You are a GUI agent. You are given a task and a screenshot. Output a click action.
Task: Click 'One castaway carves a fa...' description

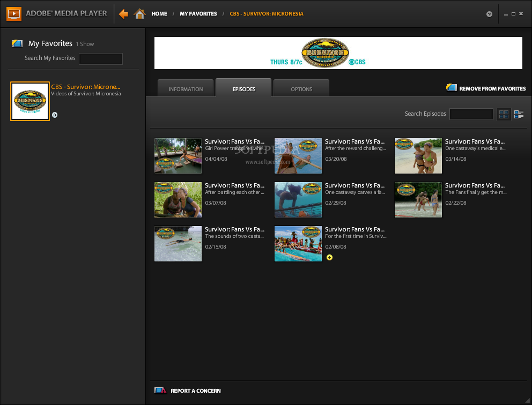(355, 192)
